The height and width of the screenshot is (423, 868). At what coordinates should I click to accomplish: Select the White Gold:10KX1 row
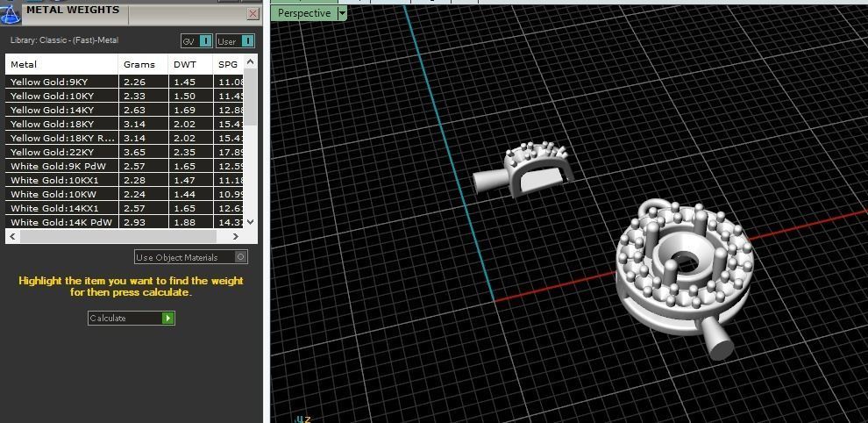[x=125, y=180]
